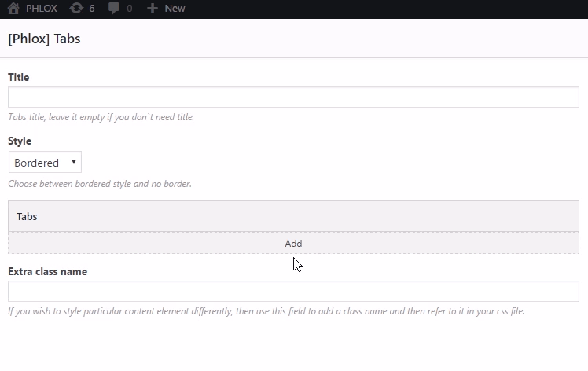Viewport: 588px width, 371px height.
Task: Open the New menu in admin bar
Action: tap(175, 8)
